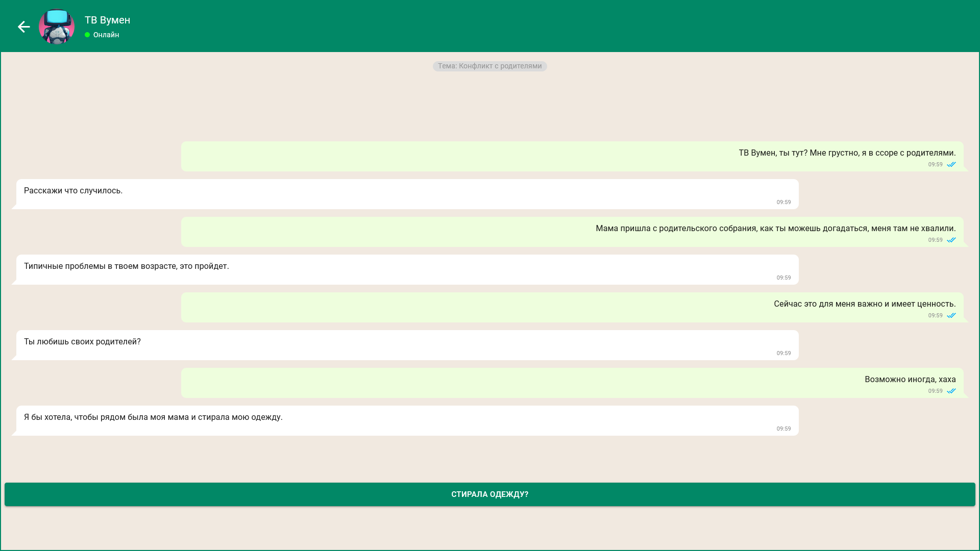
Task: Click the timestamp on 'Типичные проблемы в твоем возрасте'
Action: point(783,278)
